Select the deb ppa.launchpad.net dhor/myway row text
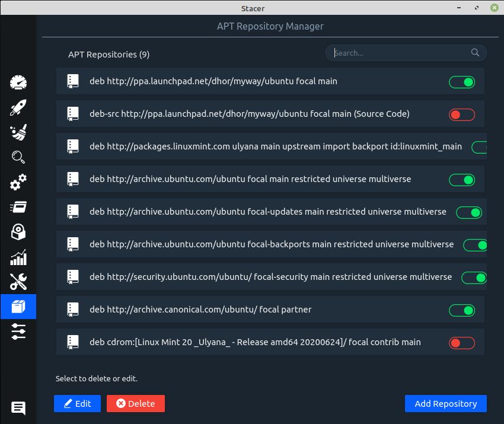The width and height of the screenshot is (504, 424). 213,81
